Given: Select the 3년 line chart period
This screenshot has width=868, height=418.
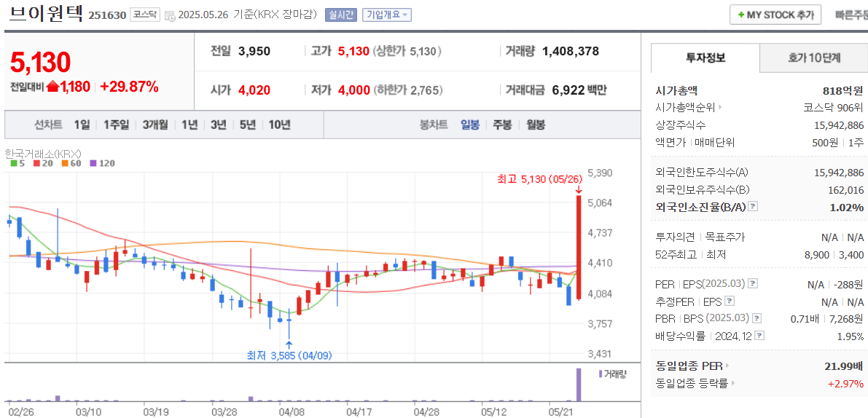Looking at the screenshot, I should (x=218, y=125).
